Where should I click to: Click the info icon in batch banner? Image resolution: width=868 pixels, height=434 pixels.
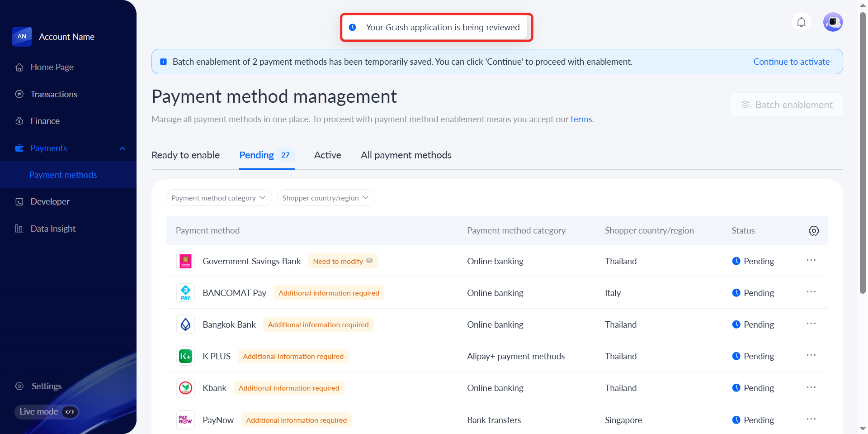coord(163,62)
